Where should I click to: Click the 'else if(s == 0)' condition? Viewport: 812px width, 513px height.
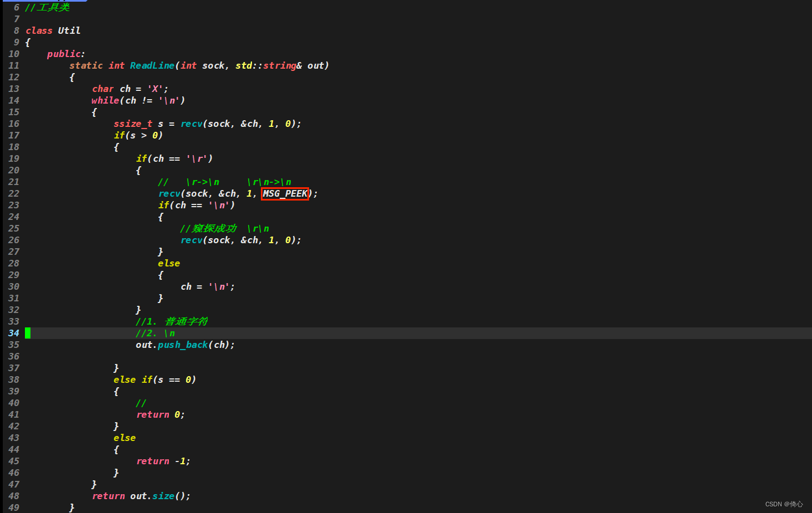pyautogui.click(x=155, y=379)
